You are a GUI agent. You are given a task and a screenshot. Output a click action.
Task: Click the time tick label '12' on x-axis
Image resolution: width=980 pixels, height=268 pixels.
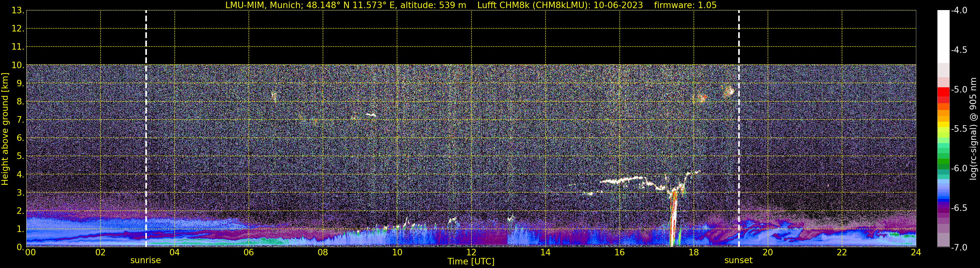471,252
